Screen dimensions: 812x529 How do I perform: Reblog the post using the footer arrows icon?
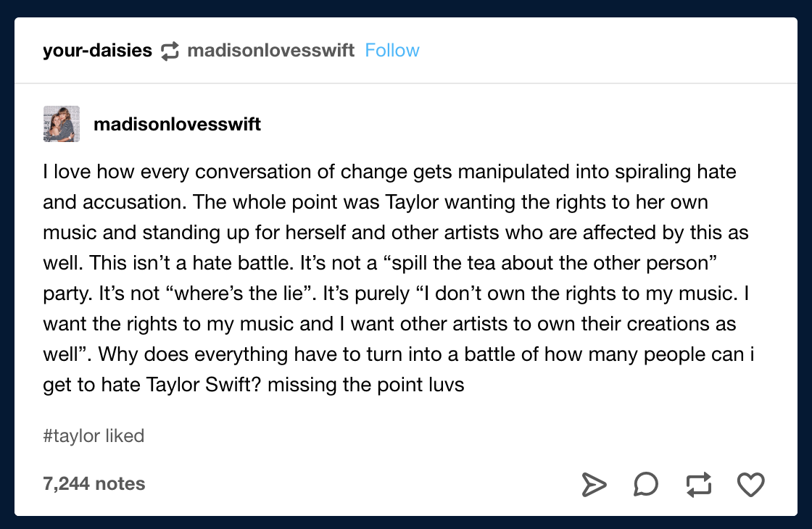tap(699, 485)
